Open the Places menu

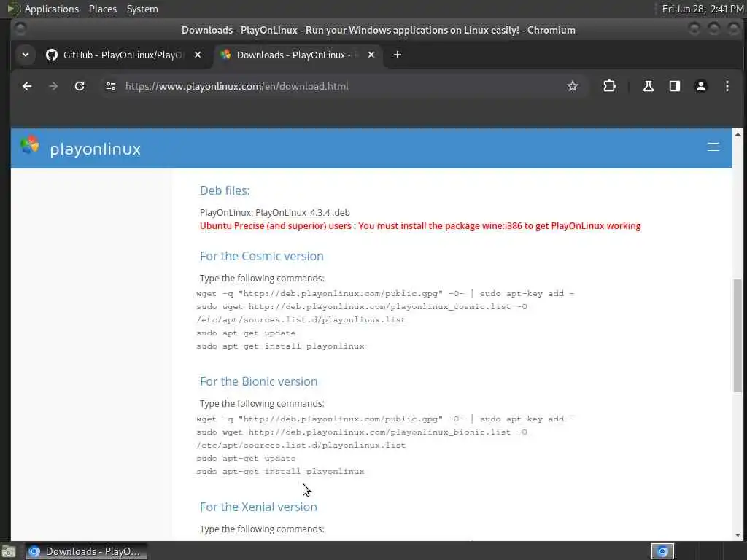[102, 9]
